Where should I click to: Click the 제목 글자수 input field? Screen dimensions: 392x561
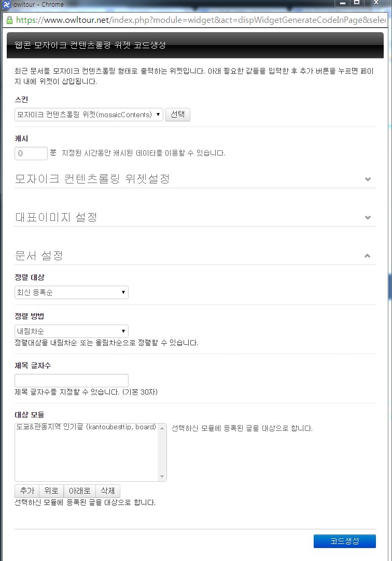(72, 381)
